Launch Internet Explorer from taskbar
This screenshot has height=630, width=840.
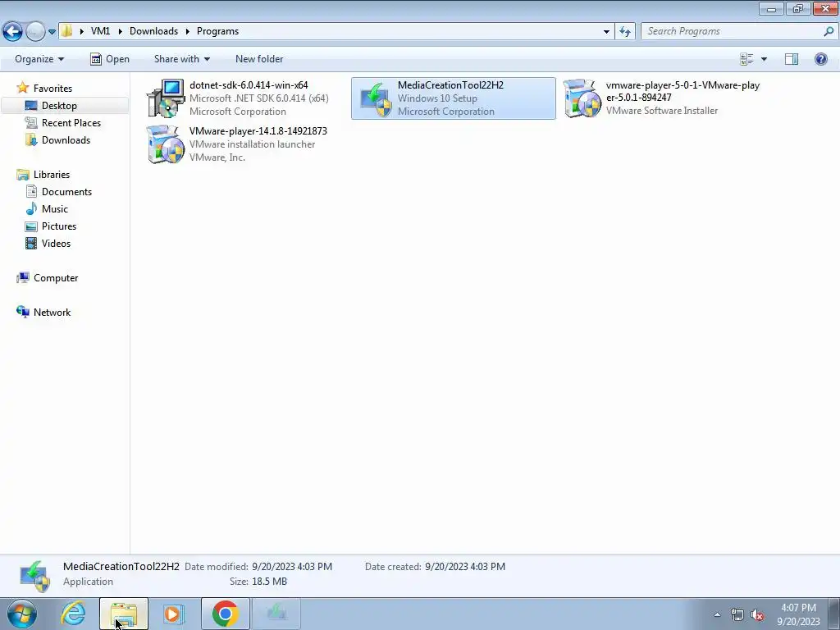click(x=73, y=614)
